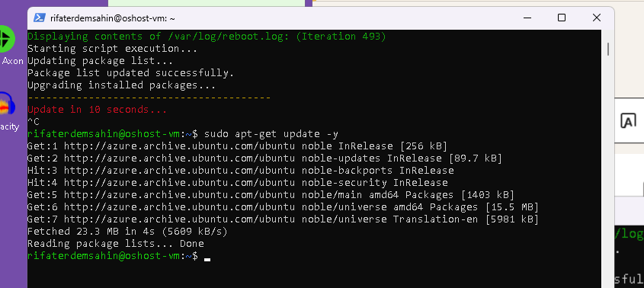Minimize the rifaterdemsahin@oshost-vm terminal window
The height and width of the screenshot is (288, 644).
point(527,18)
